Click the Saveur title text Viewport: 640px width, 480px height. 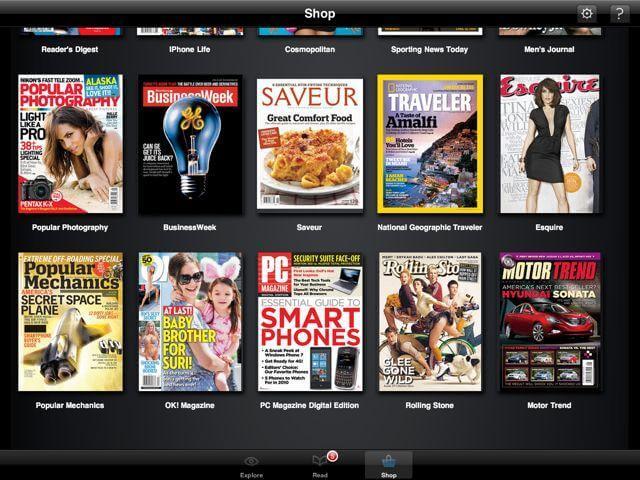309,227
